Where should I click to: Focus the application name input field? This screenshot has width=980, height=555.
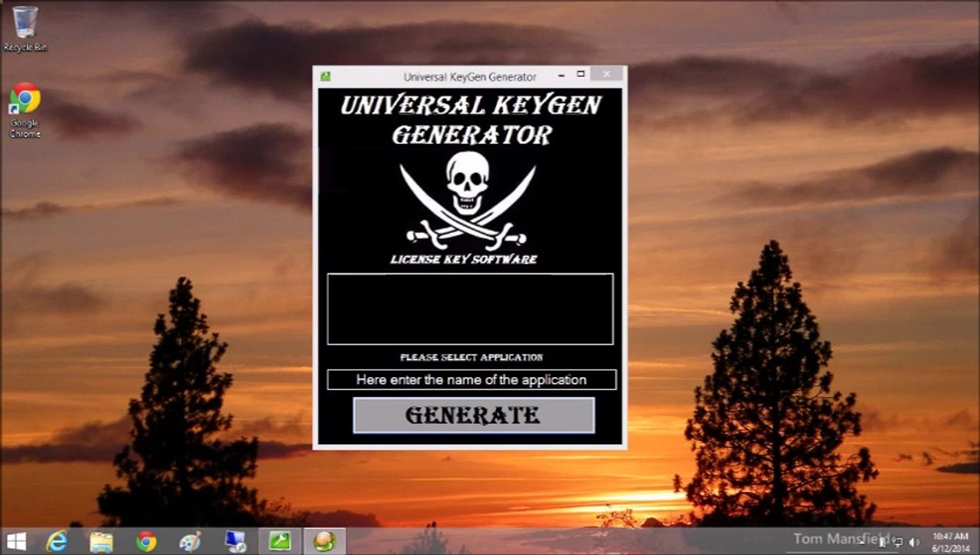pyautogui.click(x=472, y=379)
